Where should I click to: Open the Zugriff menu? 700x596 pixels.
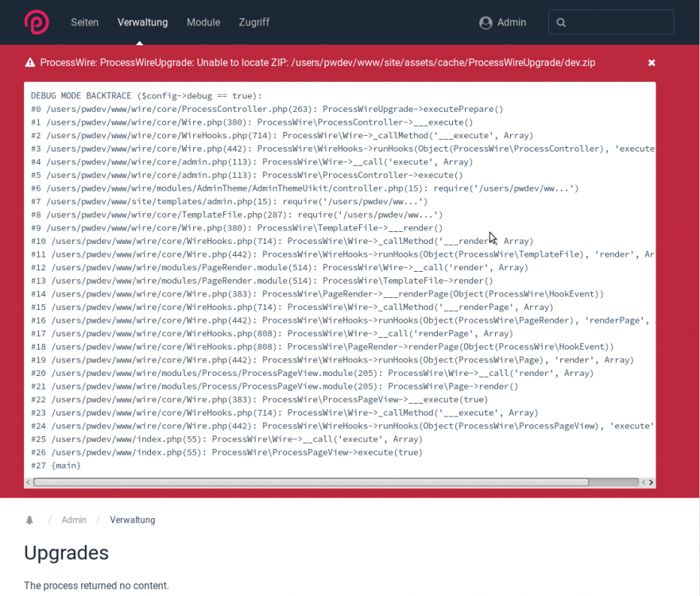coord(254,22)
